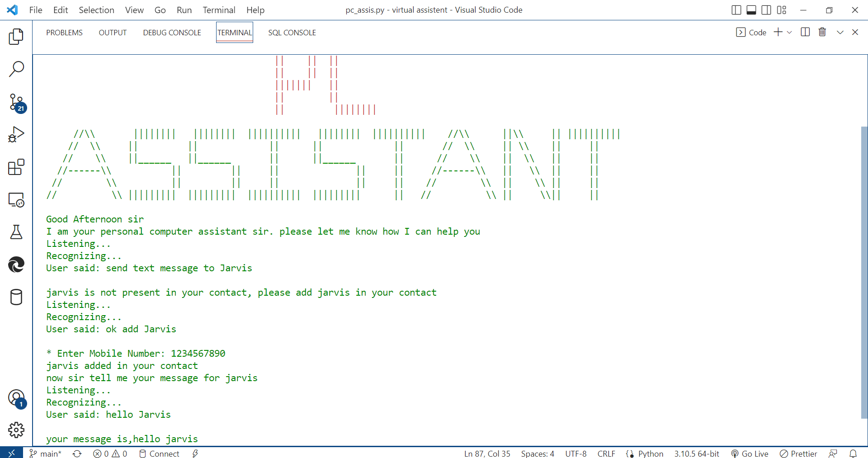
Task: Open the Search view icon
Action: [x=16, y=69]
